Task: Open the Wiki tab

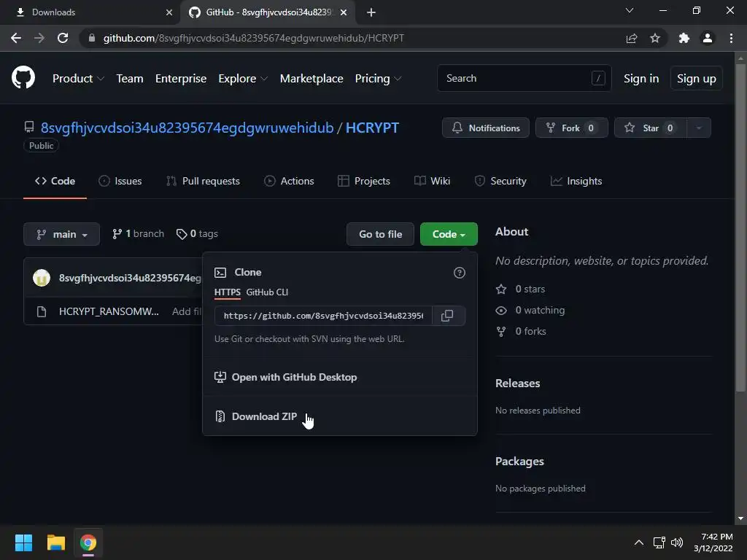Action: coord(432,181)
